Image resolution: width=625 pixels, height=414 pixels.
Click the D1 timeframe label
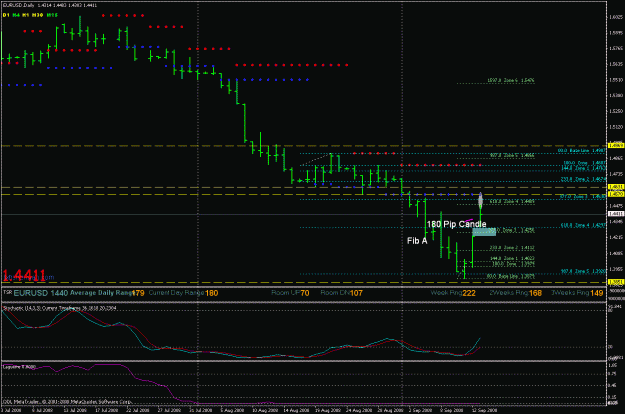click(6, 15)
